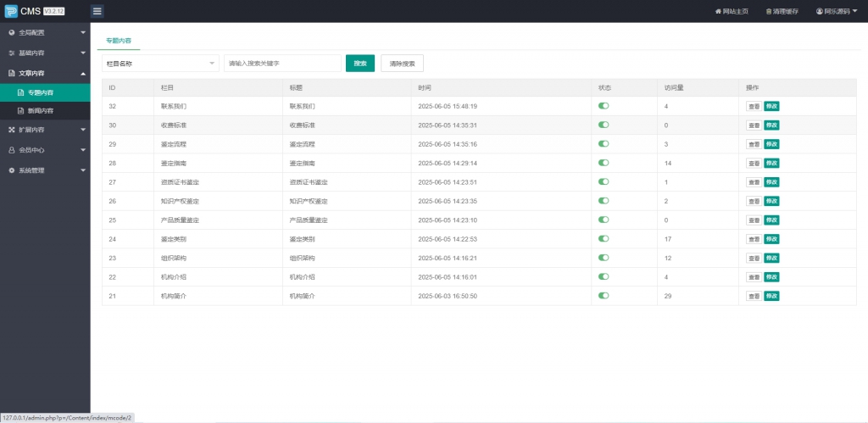The width and height of the screenshot is (868, 423).
Task: Expand the 全局配置 menu arrow
Action: click(83, 33)
